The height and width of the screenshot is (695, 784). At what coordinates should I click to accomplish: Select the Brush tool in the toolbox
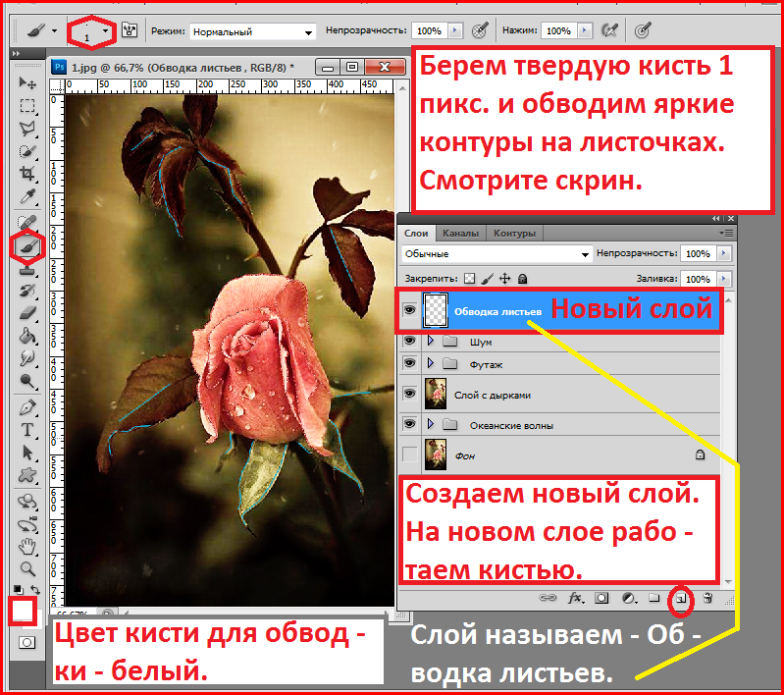[x=27, y=246]
